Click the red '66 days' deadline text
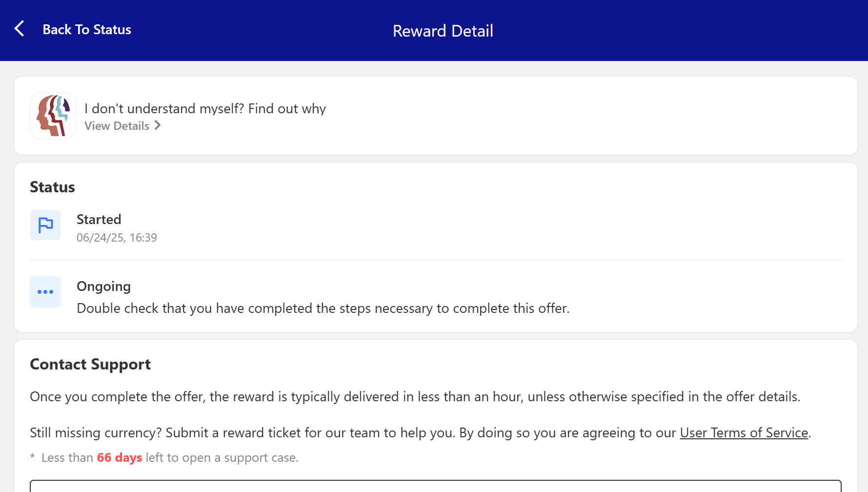Viewport: 868px width, 492px height. pyautogui.click(x=119, y=458)
